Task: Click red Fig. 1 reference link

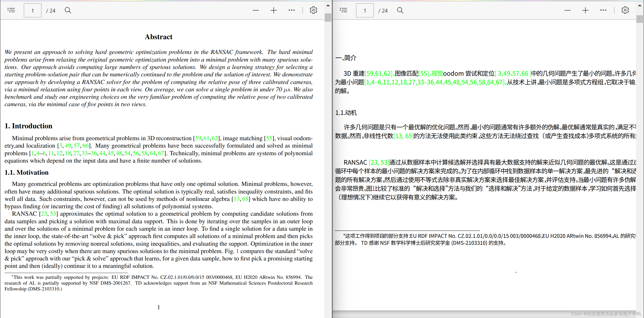Action: (x=237, y=251)
